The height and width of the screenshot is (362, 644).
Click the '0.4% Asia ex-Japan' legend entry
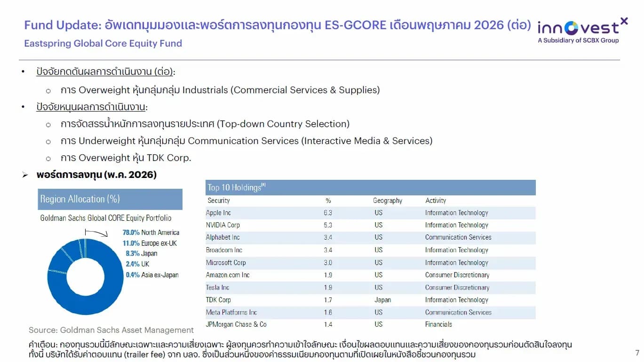(152, 275)
